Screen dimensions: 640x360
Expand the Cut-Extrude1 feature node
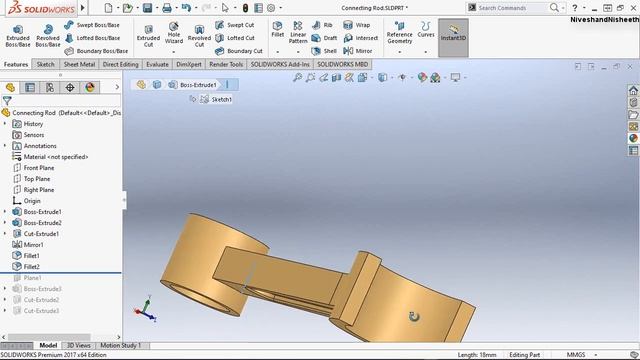[x=5, y=234]
